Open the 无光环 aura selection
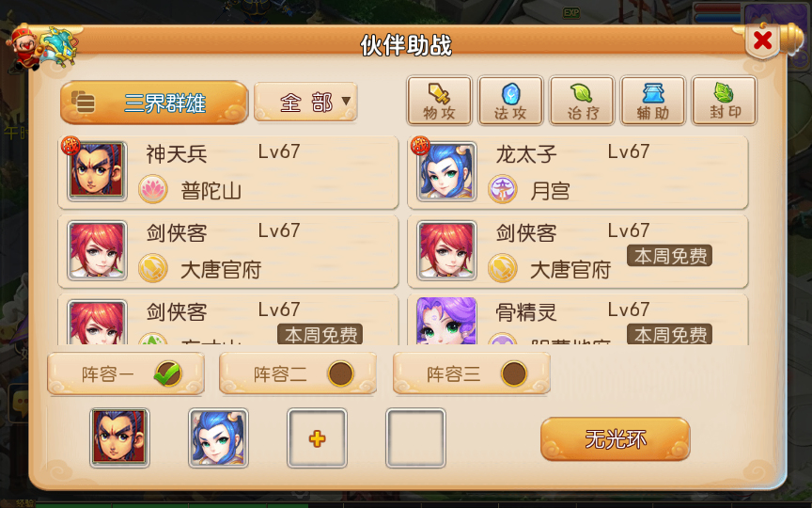The image size is (812, 508). coord(616,439)
